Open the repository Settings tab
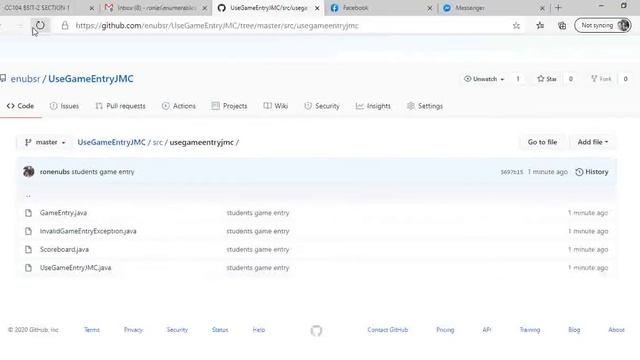Viewport: 640px width, 360px height. (x=425, y=106)
